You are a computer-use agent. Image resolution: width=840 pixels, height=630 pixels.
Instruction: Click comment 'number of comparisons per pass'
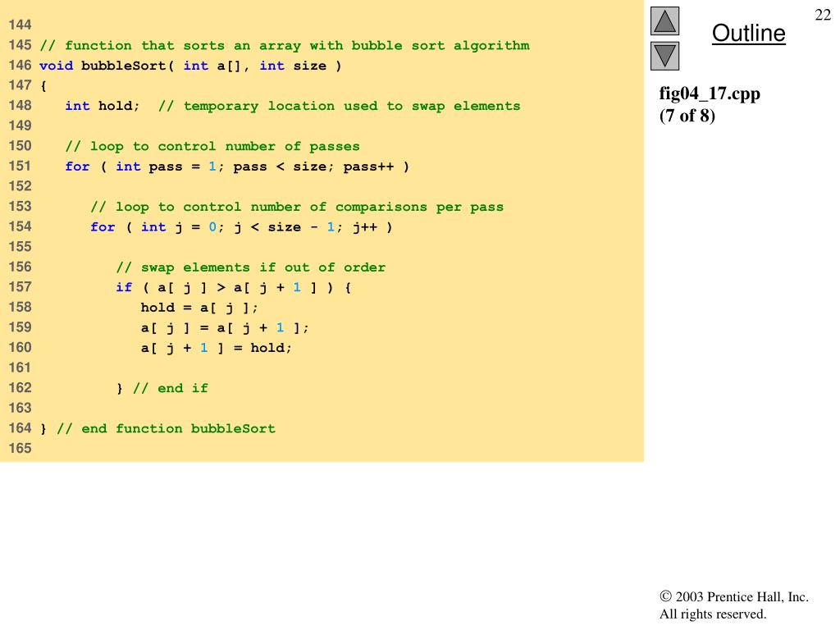[297, 207]
